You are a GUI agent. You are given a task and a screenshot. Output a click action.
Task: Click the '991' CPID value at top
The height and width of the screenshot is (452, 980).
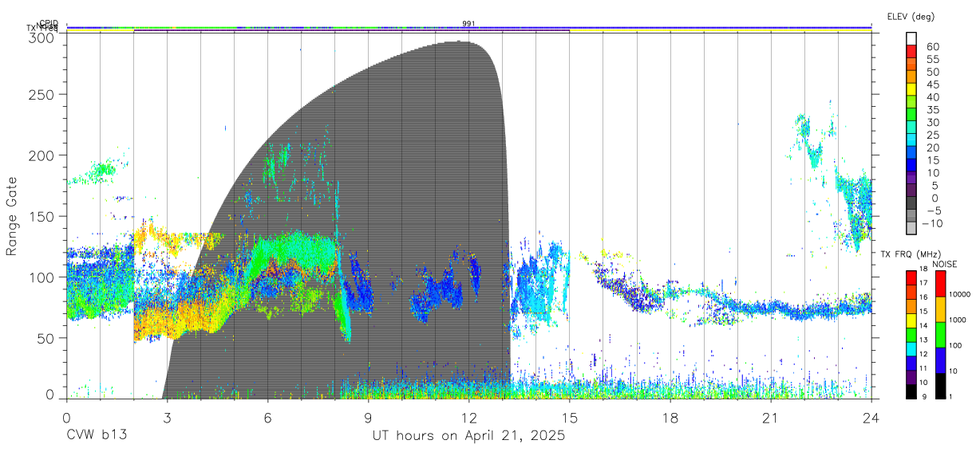(x=468, y=23)
